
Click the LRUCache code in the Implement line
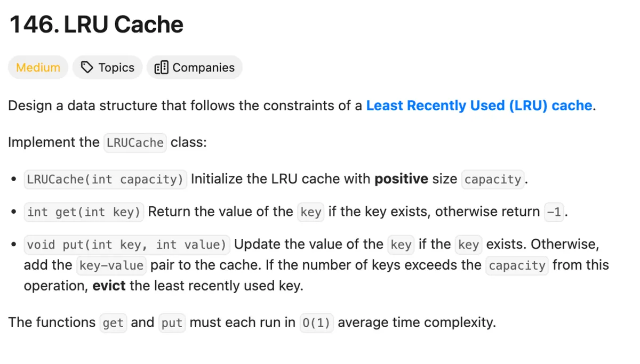[x=135, y=143]
